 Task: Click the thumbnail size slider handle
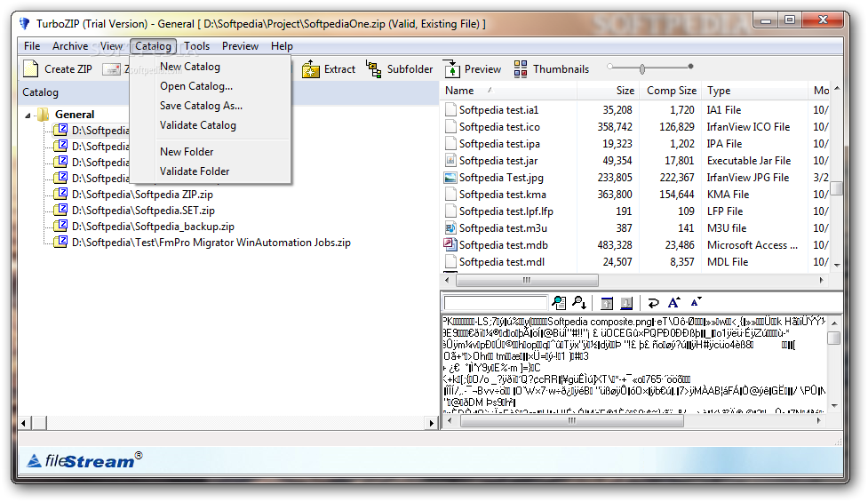tap(642, 68)
